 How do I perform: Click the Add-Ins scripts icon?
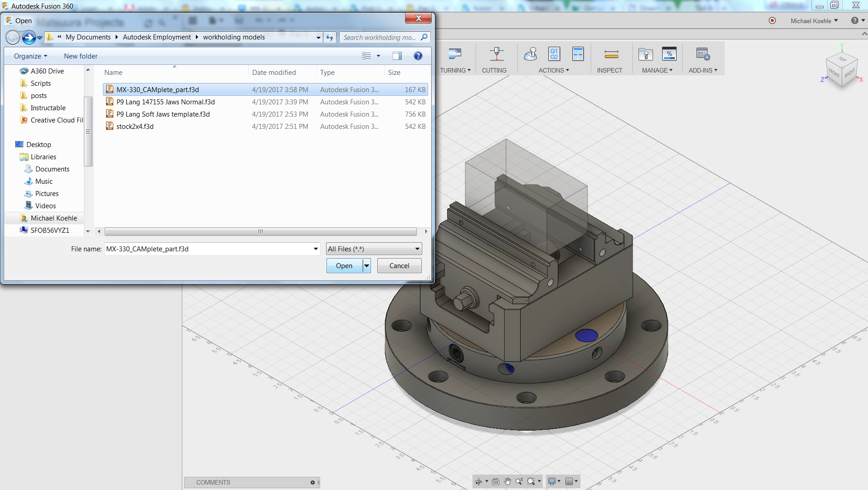[703, 54]
